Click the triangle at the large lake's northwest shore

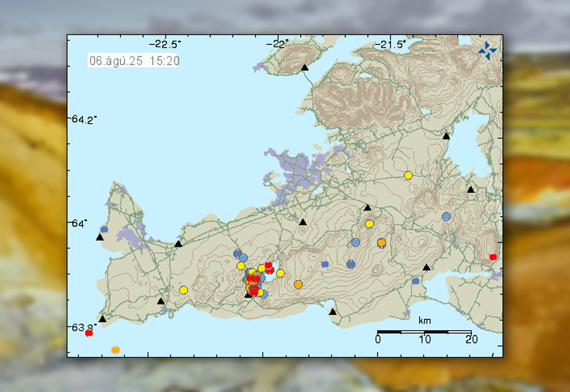click(446, 136)
